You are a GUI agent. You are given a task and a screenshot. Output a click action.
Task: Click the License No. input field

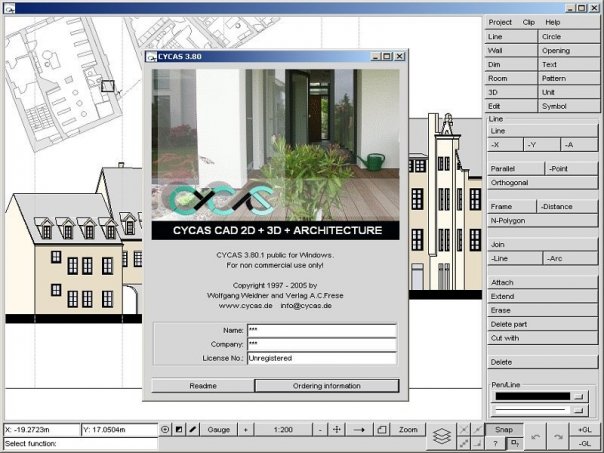[322, 358]
